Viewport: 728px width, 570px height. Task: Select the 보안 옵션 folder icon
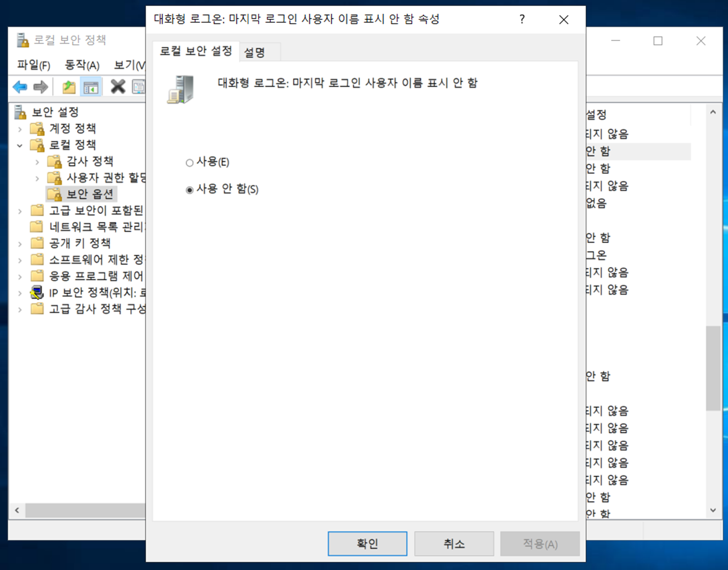(x=55, y=194)
